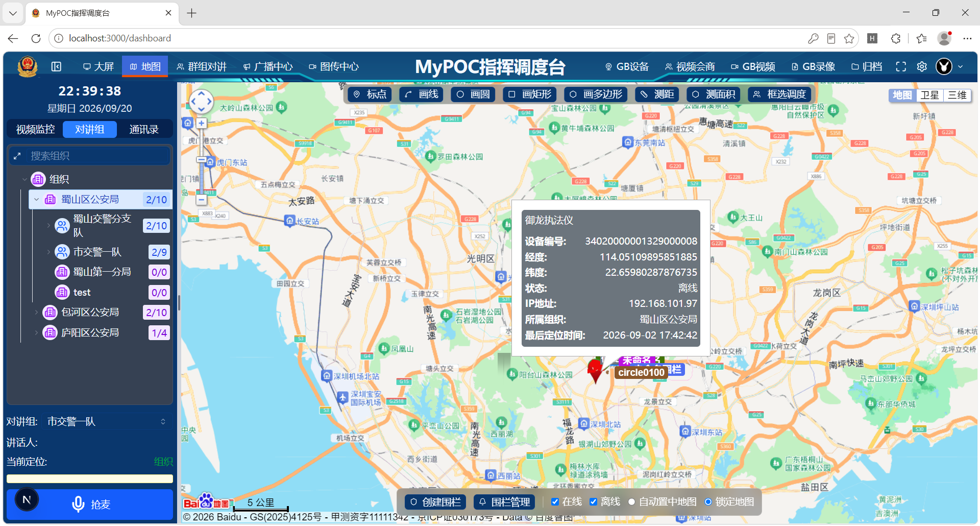The width and height of the screenshot is (980, 526).
Task: Click the map pan compass control
Action: [x=201, y=101]
